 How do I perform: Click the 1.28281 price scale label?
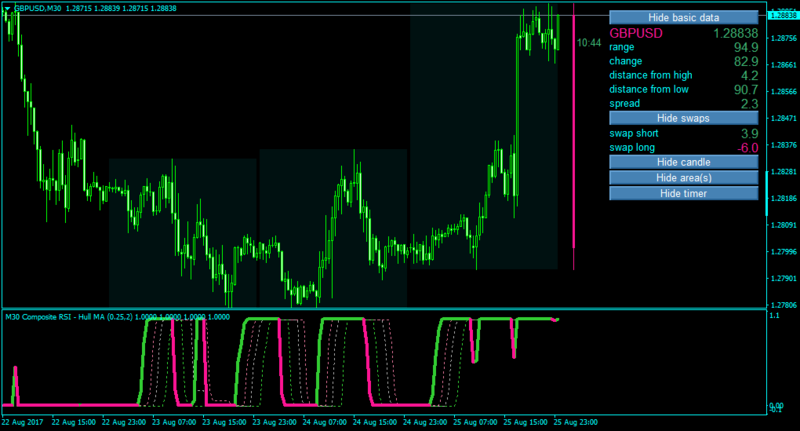(784, 172)
